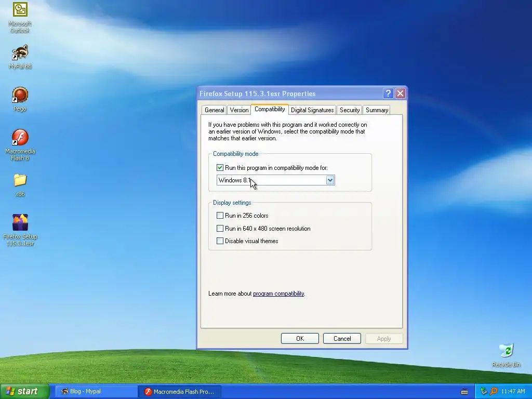Image resolution: width=532 pixels, height=399 pixels.
Task: Click the OK button
Action: tap(300, 339)
